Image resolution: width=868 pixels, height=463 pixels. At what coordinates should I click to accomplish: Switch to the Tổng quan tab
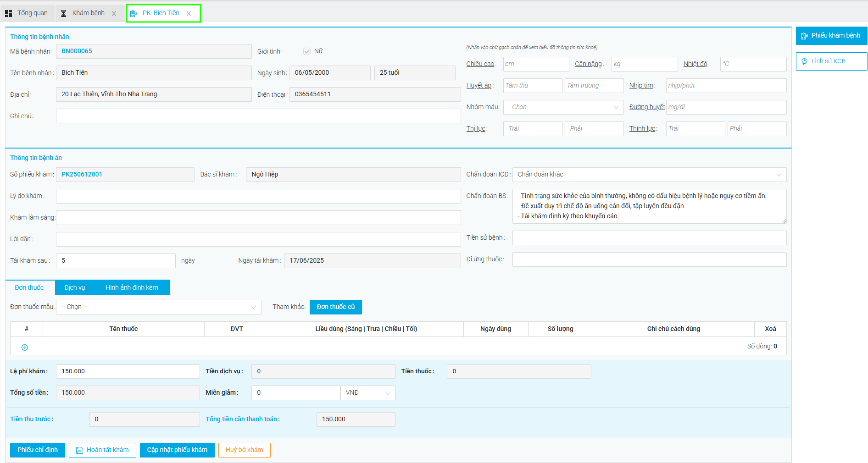click(27, 13)
